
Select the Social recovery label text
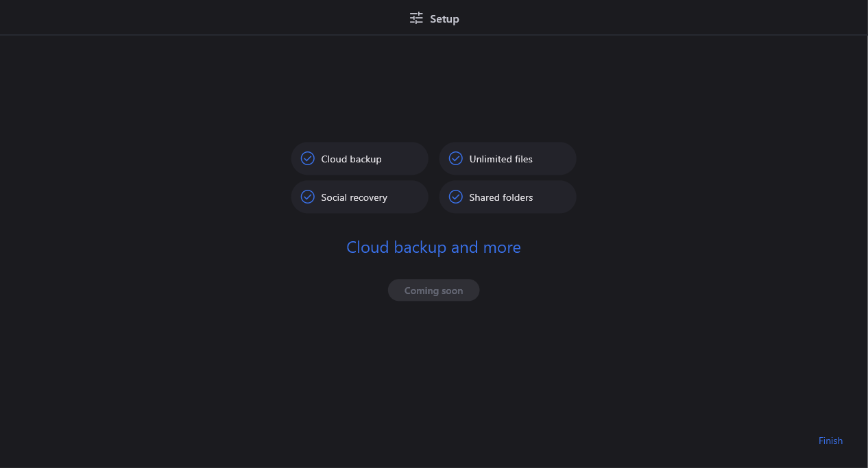(354, 197)
